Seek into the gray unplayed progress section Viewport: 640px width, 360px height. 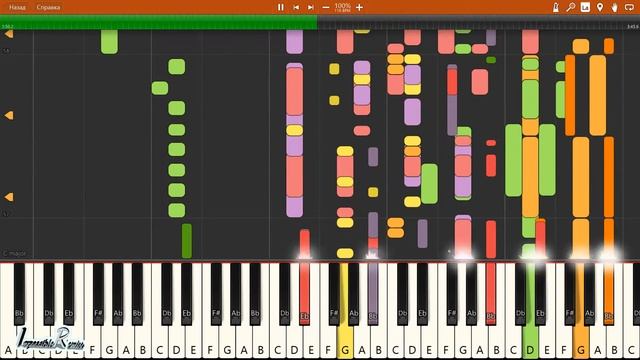click(x=478, y=22)
